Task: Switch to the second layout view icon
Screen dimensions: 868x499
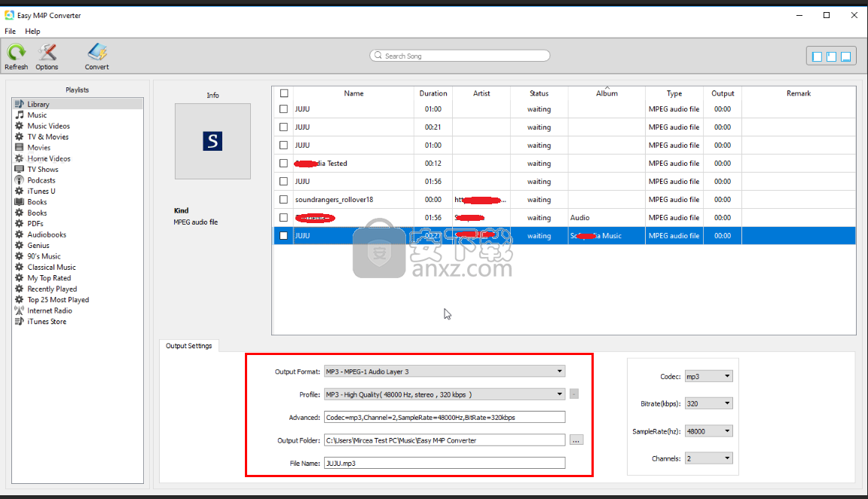Action: point(832,57)
